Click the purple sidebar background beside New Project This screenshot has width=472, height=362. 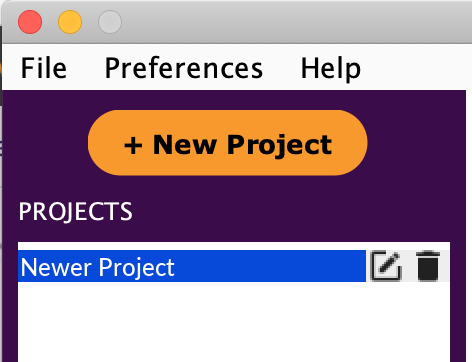tap(417, 143)
